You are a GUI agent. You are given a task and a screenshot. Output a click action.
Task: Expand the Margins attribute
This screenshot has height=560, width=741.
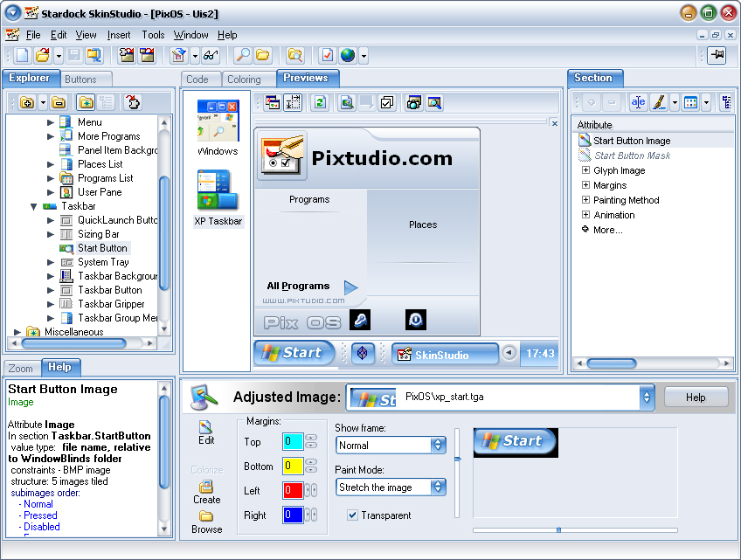[585, 185]
